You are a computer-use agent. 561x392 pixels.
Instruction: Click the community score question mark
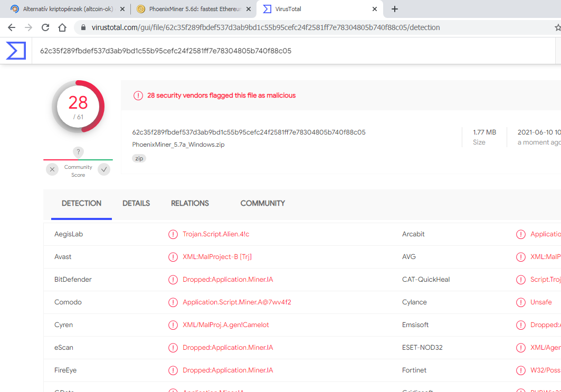pos(78,152)
